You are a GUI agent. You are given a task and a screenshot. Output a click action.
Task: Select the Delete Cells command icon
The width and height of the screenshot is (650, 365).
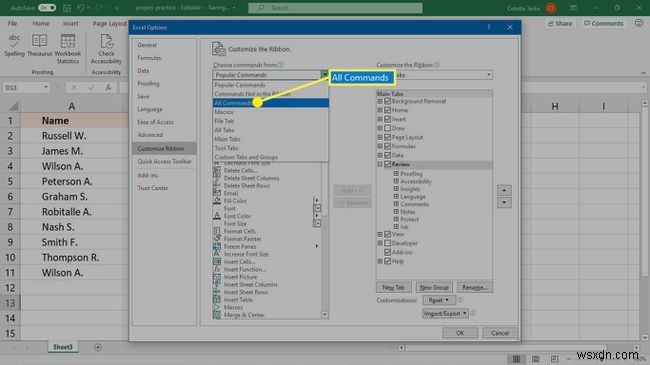pyautogui.click(x=217, y=170)
